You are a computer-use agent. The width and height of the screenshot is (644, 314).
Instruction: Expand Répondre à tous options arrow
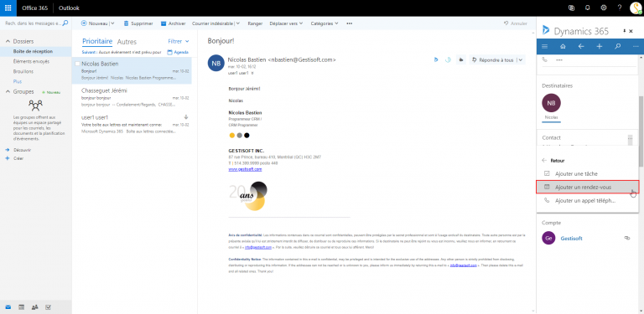pyautogui.click(x=521, y=60)
